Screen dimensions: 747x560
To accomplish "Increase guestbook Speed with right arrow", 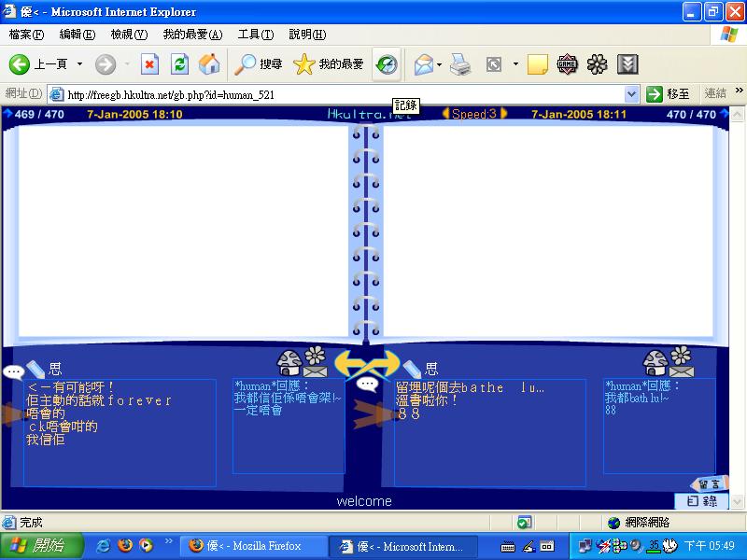I will (x=505, y=114).
